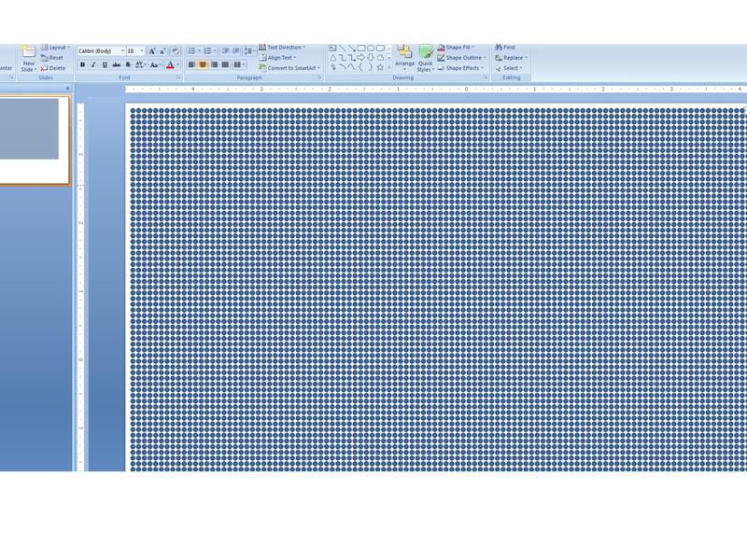Open the Shape Outline dropdown

pyautogui.click(x=464, y=57)
